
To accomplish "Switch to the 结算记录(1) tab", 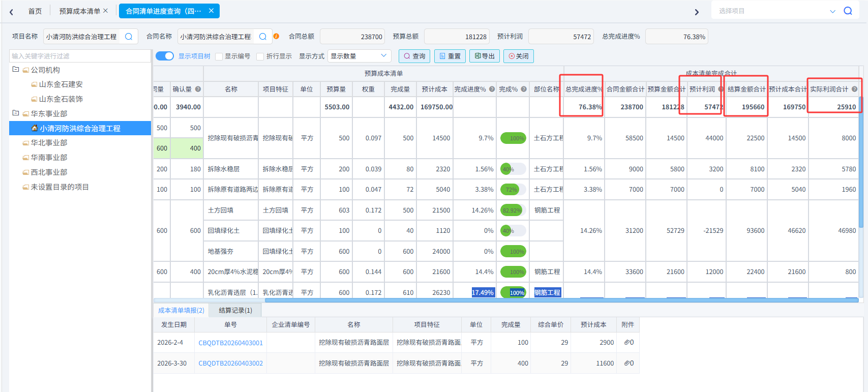I will tap(235, 310).
